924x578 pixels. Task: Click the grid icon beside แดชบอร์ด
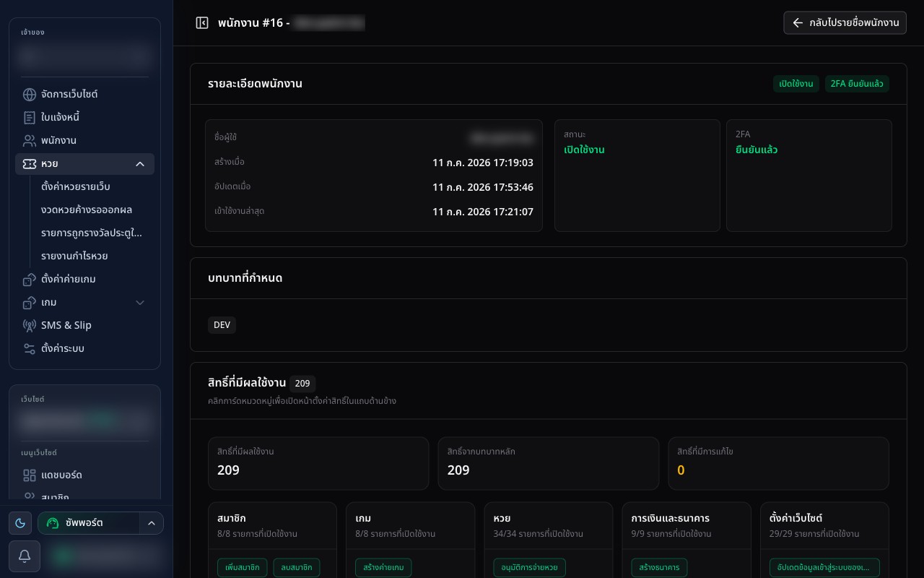[30, 475]
